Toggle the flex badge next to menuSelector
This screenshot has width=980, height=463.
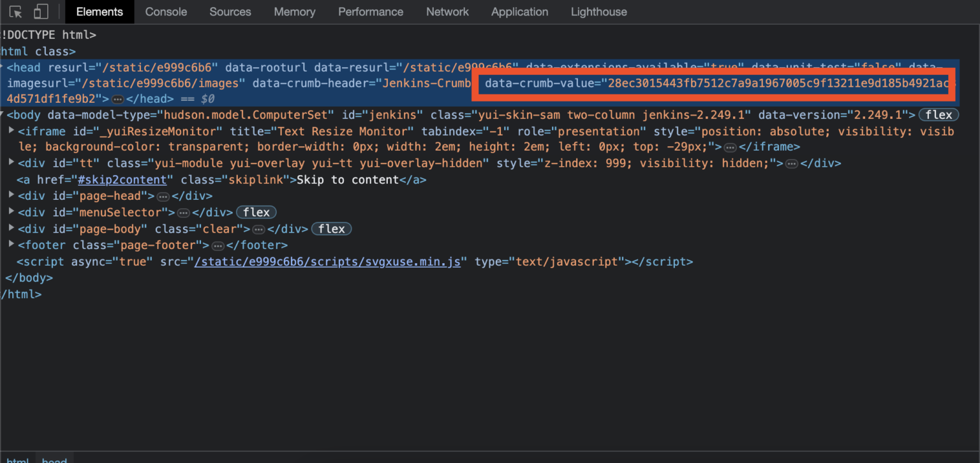pos(256,212)
